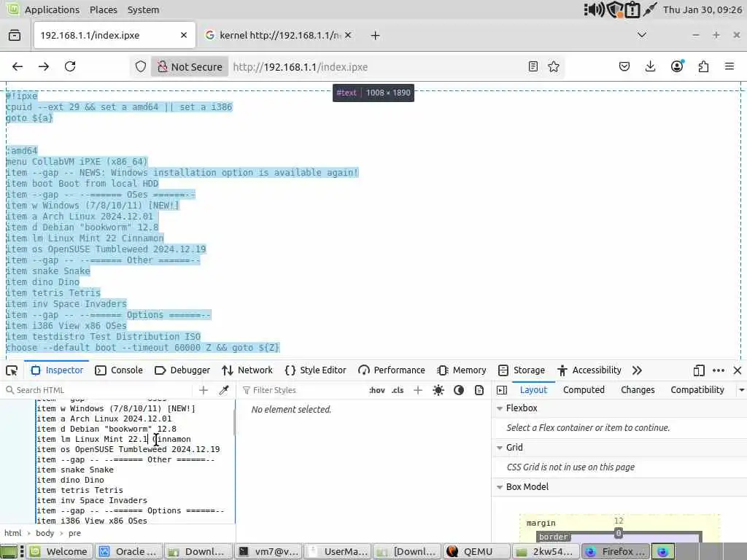
Task: Open the System menu
Action: [144, 9]
